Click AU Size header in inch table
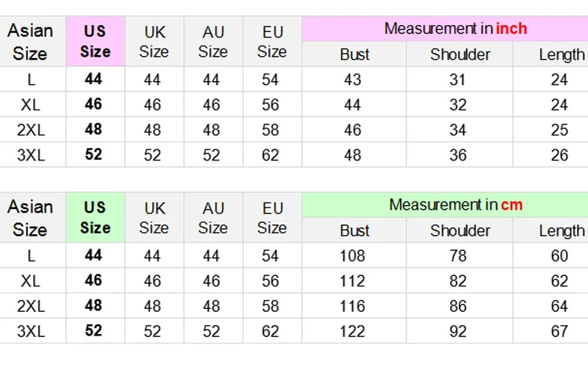Image resolution: width=588 pixels, height=365 pixels. click(x=212, y=41)
